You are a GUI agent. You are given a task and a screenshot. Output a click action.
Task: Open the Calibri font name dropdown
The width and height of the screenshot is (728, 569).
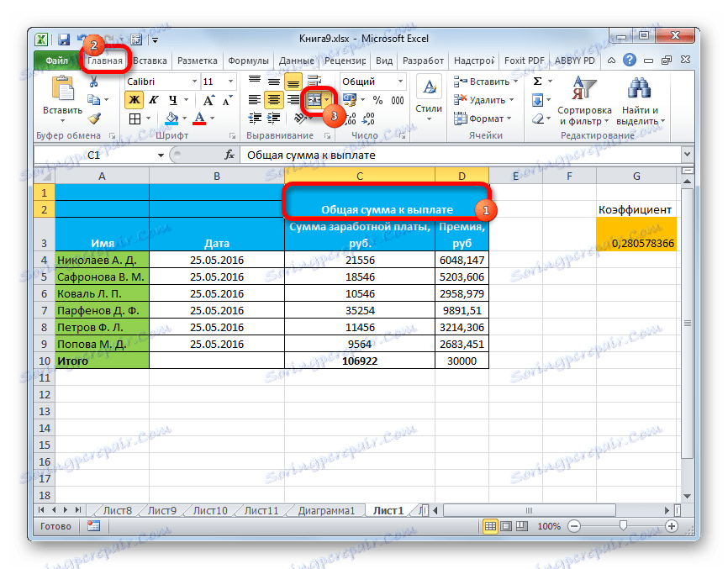click(x=194, y=82)
